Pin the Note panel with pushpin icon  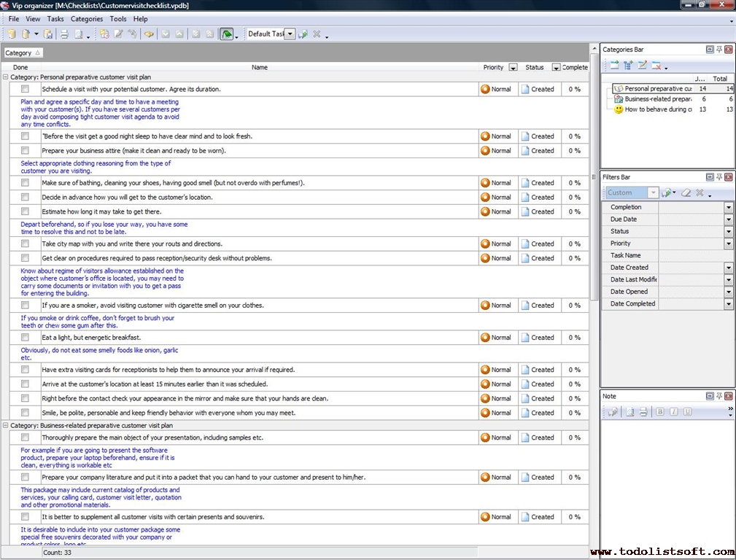(718, 396)
